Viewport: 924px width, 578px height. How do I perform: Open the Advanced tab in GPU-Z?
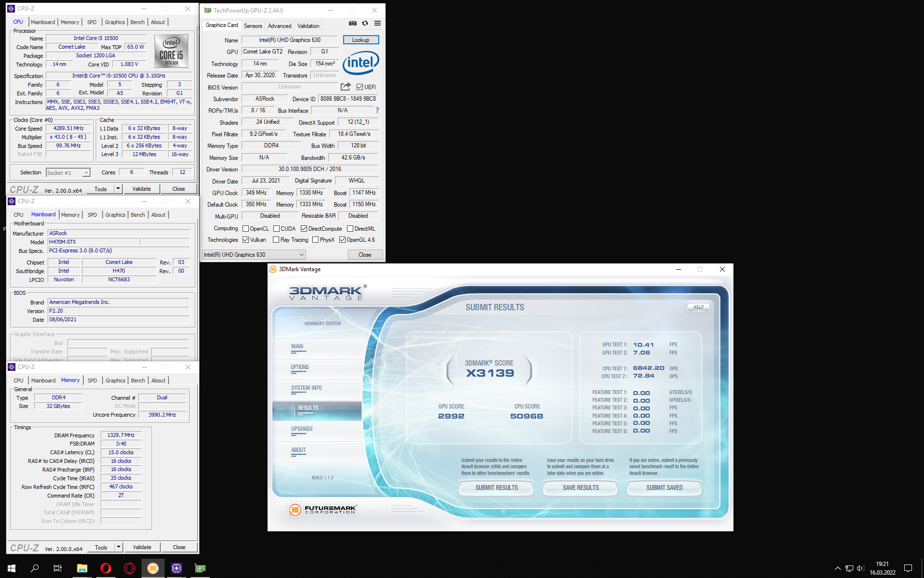[x=280, y=26]
